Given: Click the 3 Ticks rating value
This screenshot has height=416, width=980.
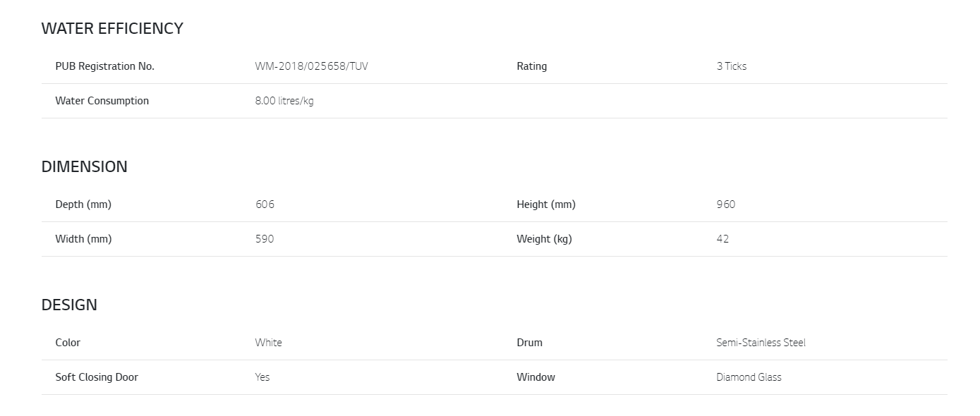Looking at the screenshot, I should pyautogui.click(x=731, y=66).
